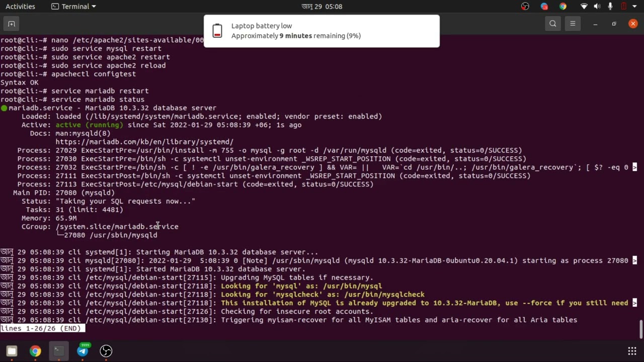Open the Activities overview
The height and width of the screenshot is (362, 644).
pyautogui.click(x=20, y=7)
